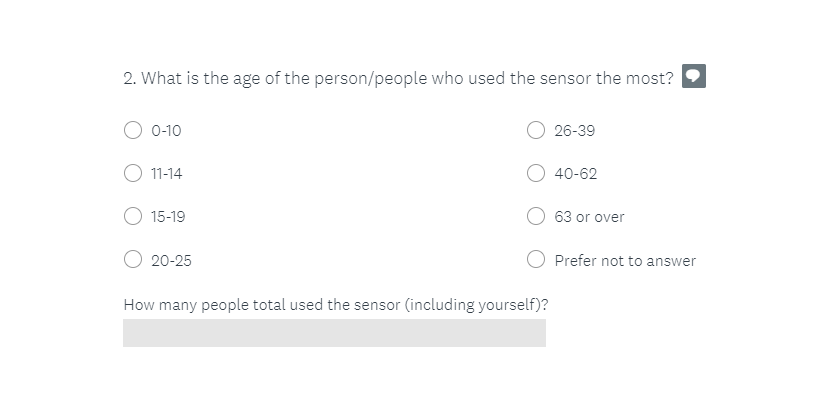
Task: Pick the 20-25 age radio circle
Action: pyautogui.click(x=133, y=259)
